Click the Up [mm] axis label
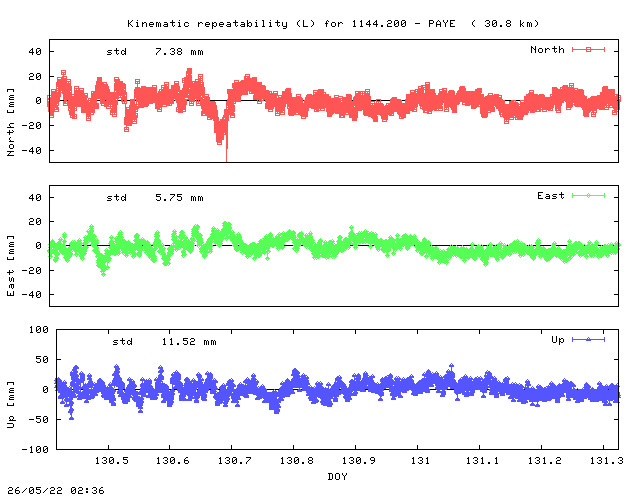640x496 pixels. pyautogui.click(x=11, y=405)
